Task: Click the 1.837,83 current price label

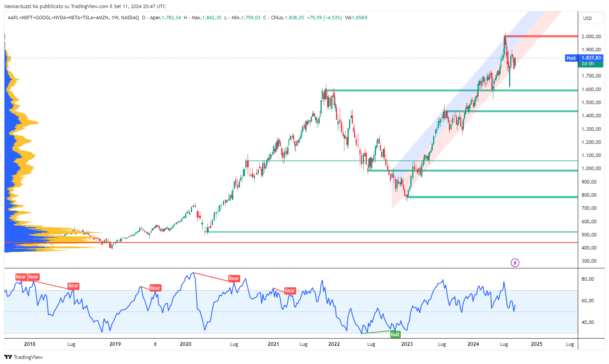Action: click(x=591, y=58)
